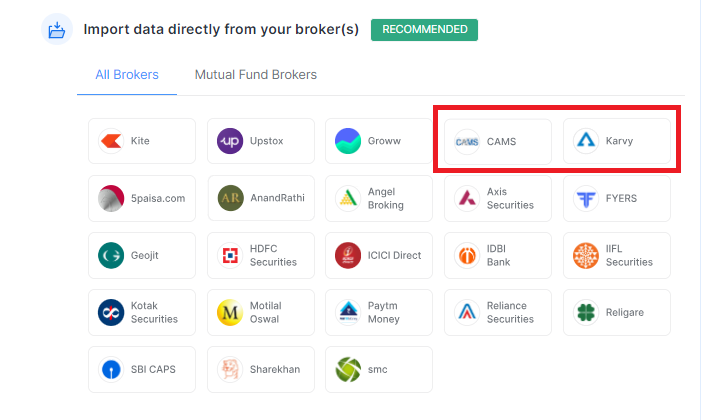Click the import data tray icon

tap(57, 30)
